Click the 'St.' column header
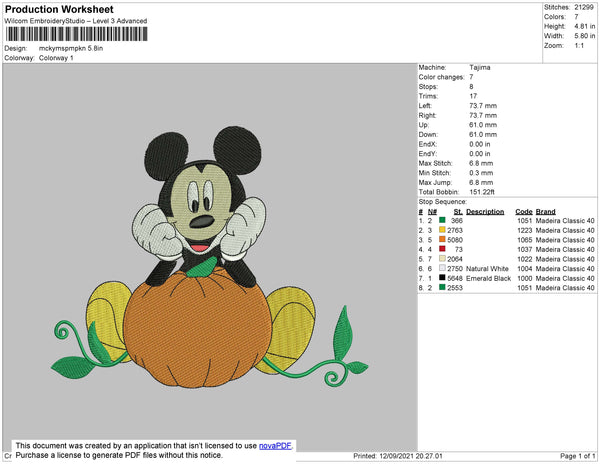 (458, 212)
